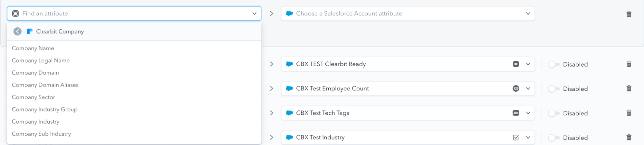The image size is (644, 145).
Task: Open Choose a Salesforce Account attribute dropdown
Action: [408, 14]
